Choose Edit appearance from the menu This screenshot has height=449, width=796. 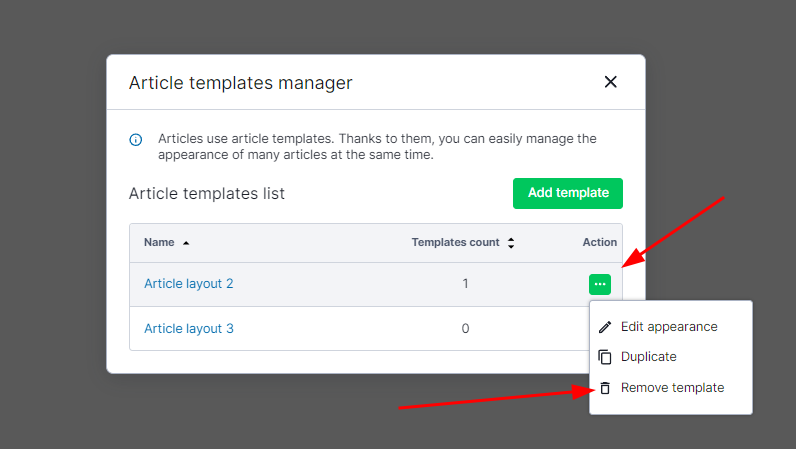(x=668, y=327)
